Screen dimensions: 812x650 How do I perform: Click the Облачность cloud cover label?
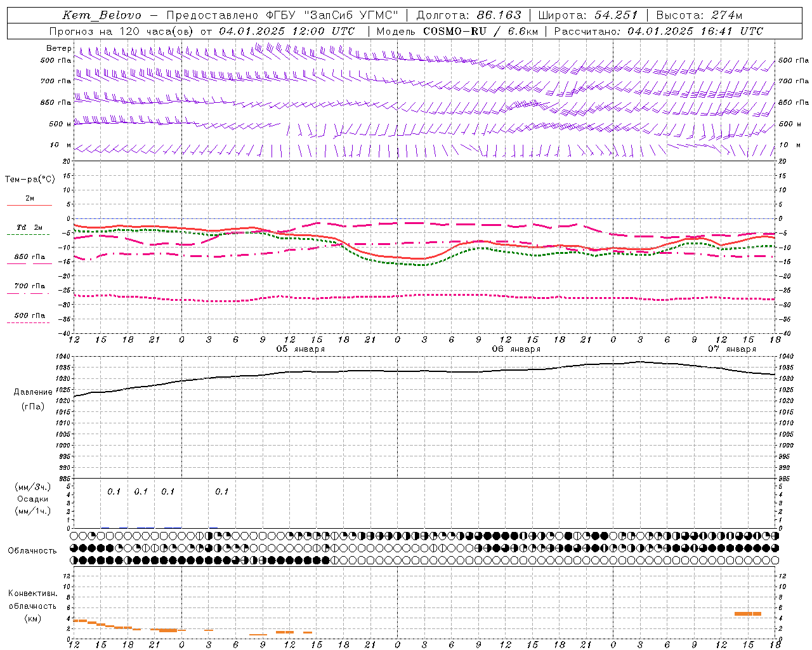click(32, 550)
